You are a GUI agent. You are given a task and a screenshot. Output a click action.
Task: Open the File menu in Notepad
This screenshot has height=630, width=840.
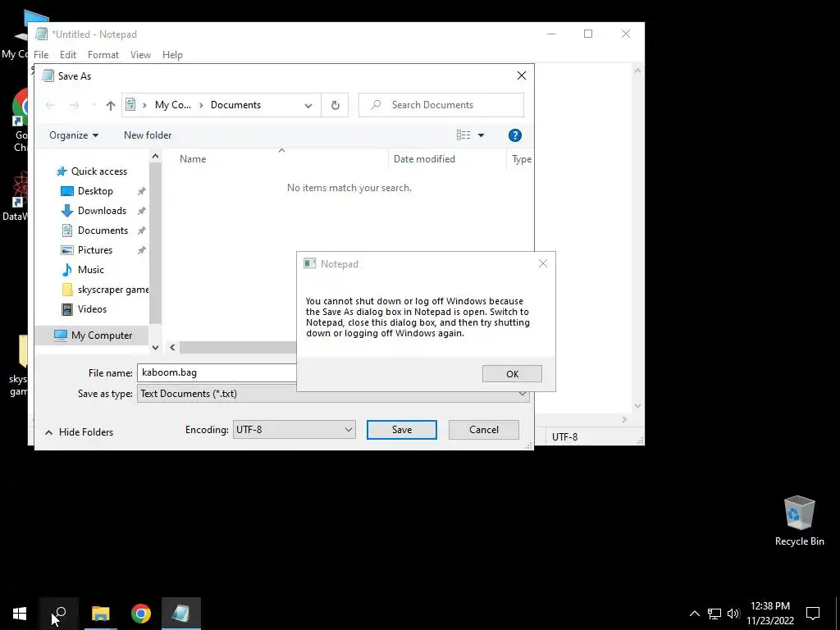coord(41,55)
